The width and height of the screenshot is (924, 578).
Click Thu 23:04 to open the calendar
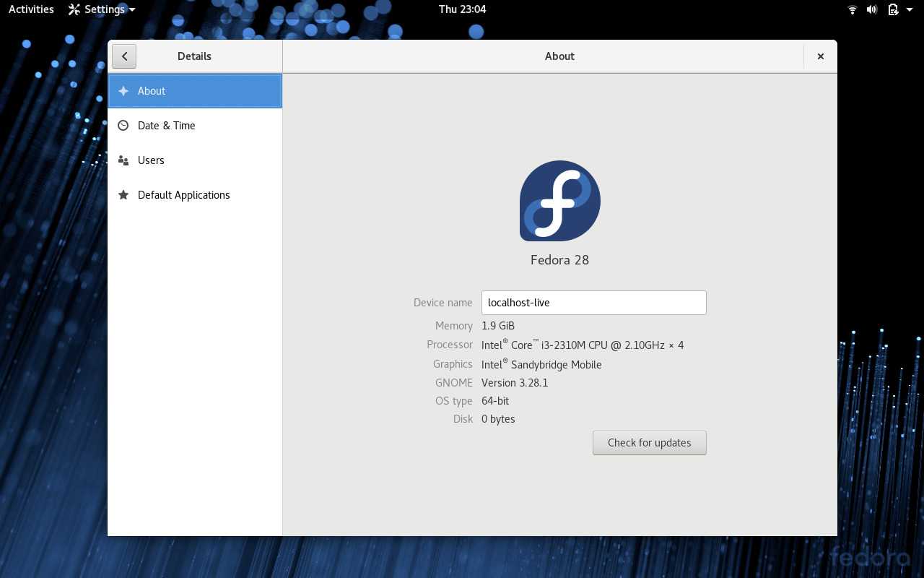pyautogui.click(x=461, y=9)
